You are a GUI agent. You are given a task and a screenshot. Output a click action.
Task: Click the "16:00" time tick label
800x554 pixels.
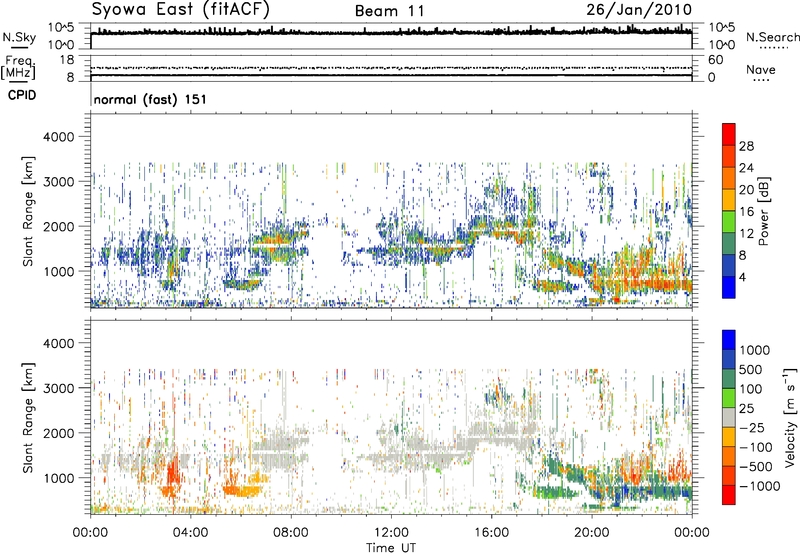coord(491,533)
